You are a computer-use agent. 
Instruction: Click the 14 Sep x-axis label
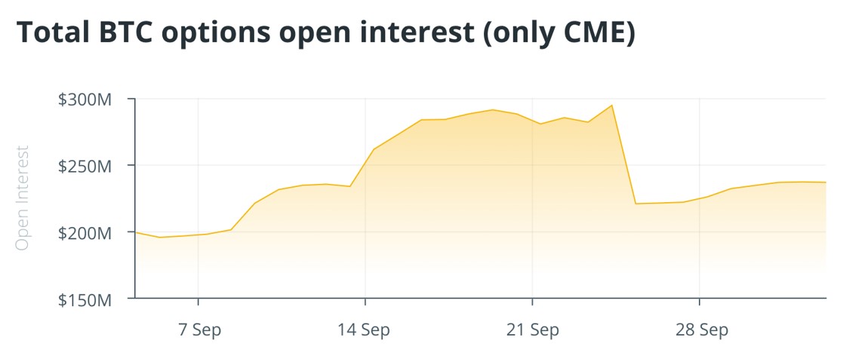point(364,330)
